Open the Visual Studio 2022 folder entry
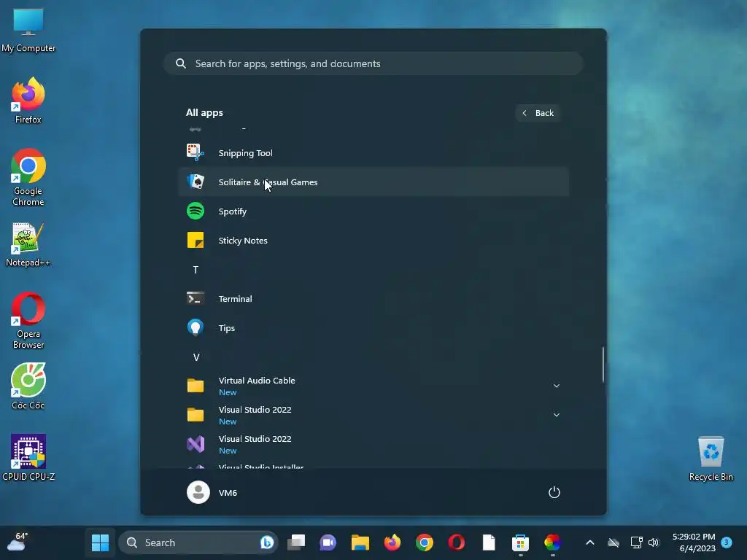 click(x=373, y=415)
